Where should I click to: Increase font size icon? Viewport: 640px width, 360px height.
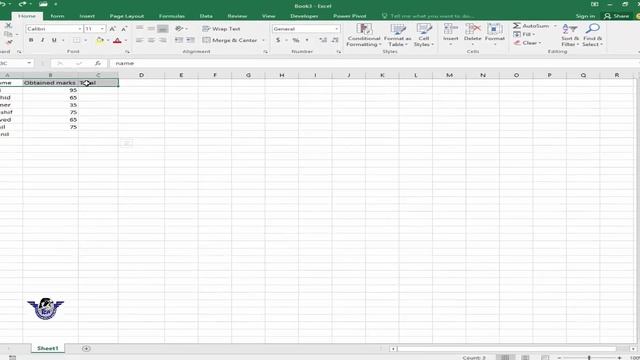(113, 29)
